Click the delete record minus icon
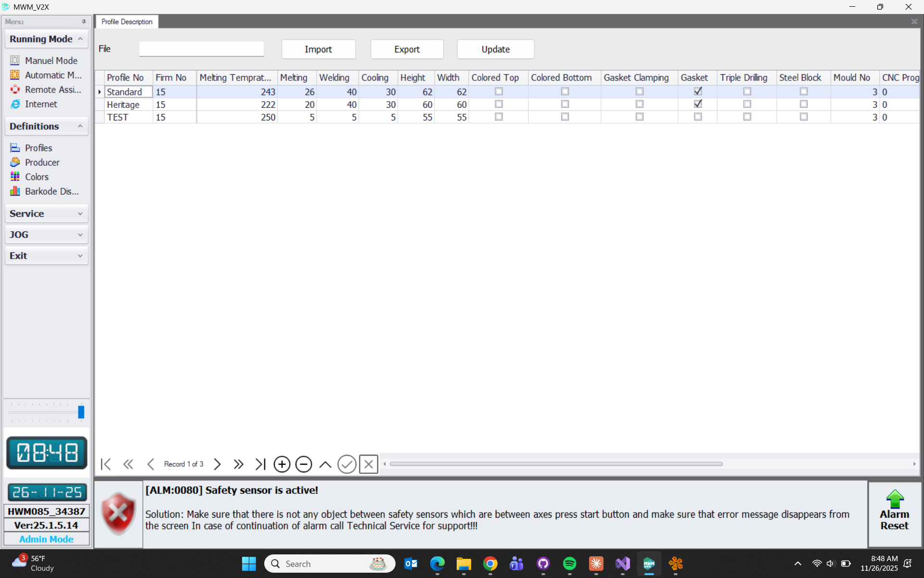924x578 pixels. tap(304, 464)
